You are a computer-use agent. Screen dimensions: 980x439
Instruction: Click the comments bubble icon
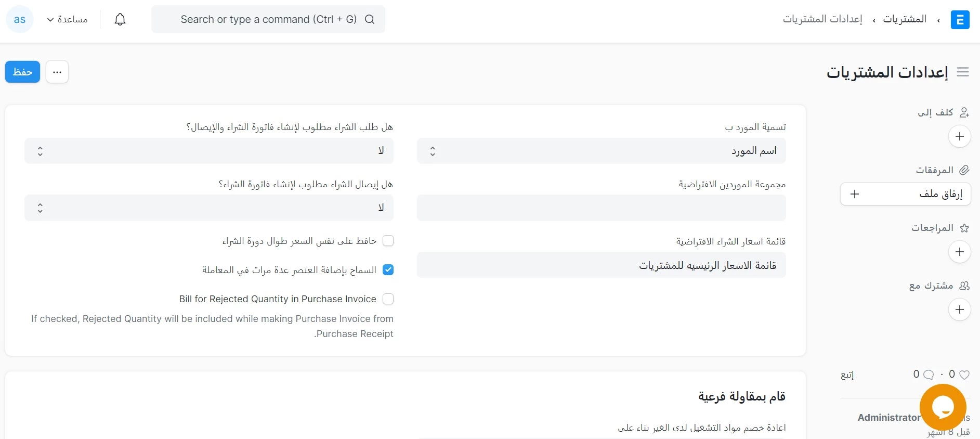929,375
